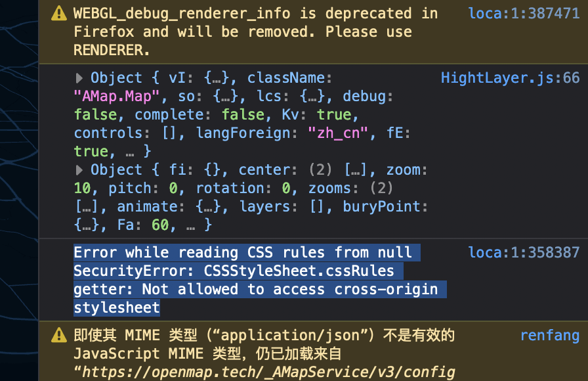Click the warning icon beside WEBGL_debug_renderer_info message

(x=59, y=13)
